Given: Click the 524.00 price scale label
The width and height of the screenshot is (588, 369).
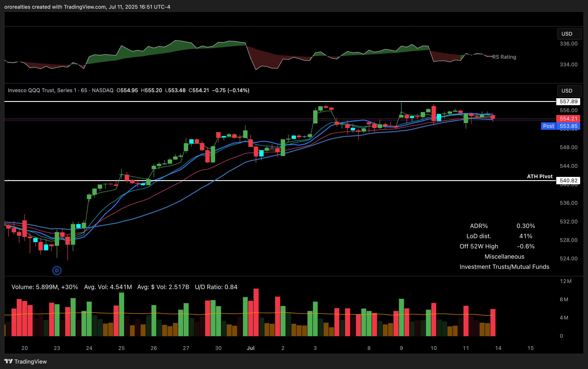Looking at the screenshot, I should pos(569,259).
